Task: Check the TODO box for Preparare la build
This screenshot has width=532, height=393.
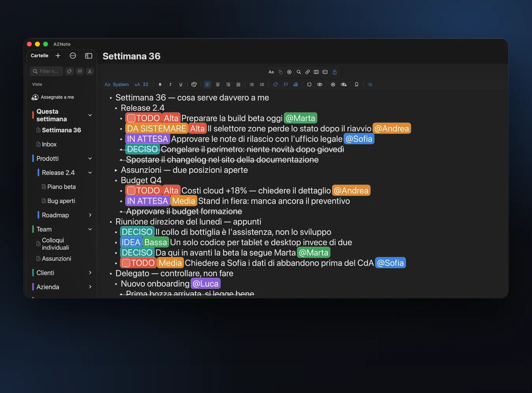Action: coord(131,118)
